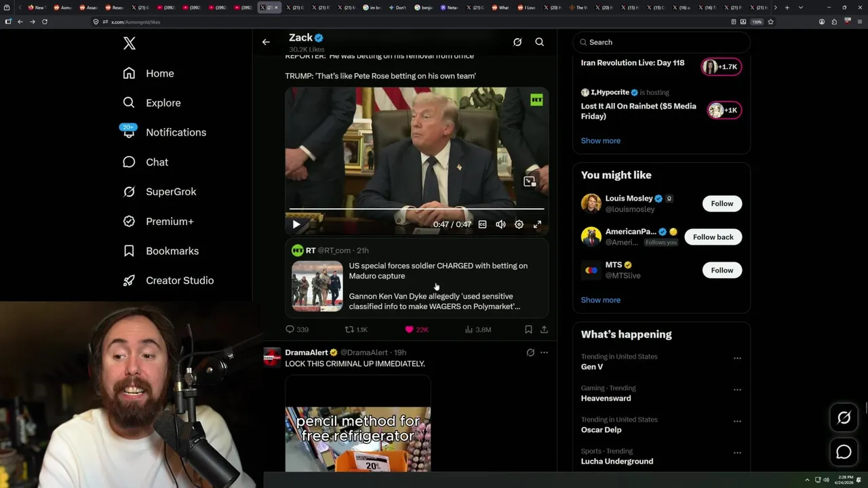Reload the page in browser
Screen dimensions: 868x488
45,22
